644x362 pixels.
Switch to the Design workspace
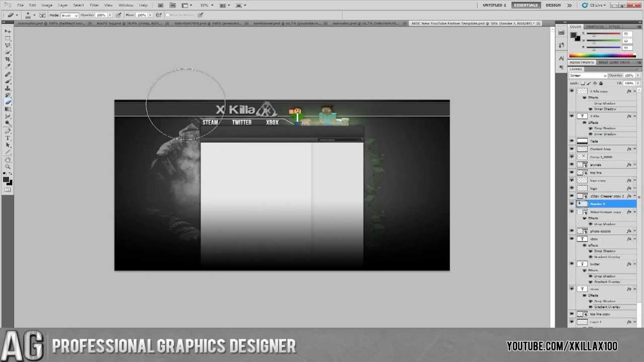tap(553, 5)
